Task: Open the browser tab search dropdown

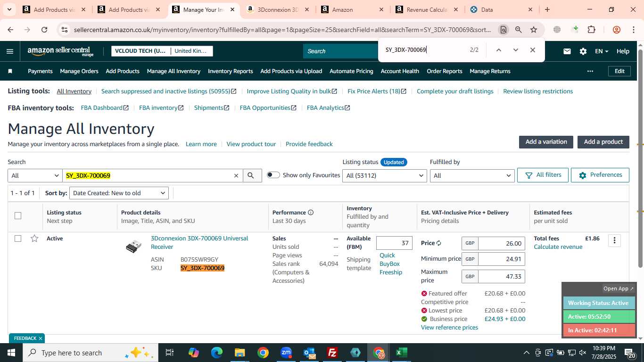Action: click(x=10, y=9)
